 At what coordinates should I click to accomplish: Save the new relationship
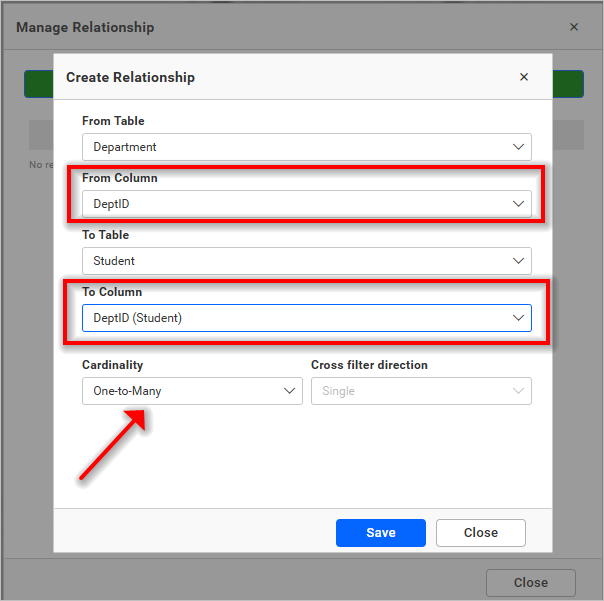click(380, 533)
